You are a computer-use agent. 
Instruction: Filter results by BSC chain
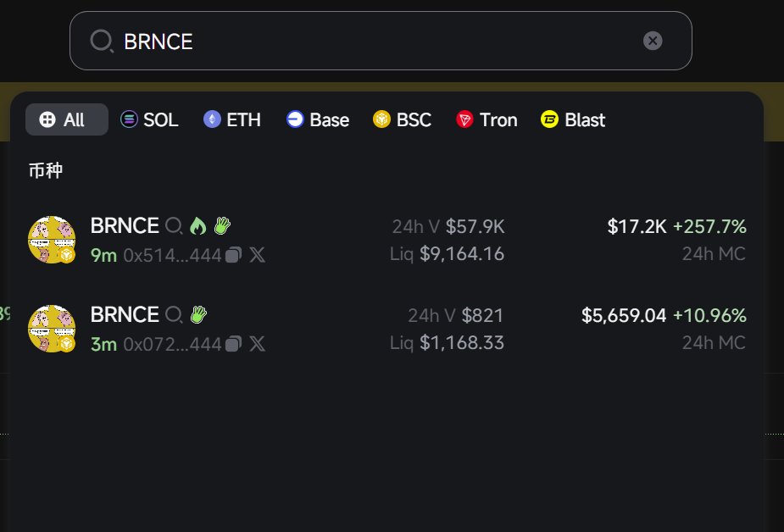click(x=403, y=120)
